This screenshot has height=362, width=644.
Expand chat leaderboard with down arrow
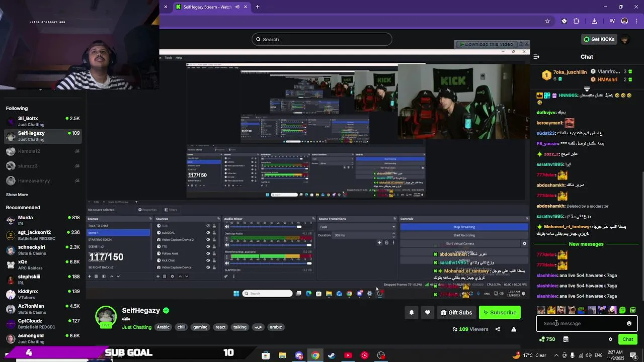coord(587,89)
